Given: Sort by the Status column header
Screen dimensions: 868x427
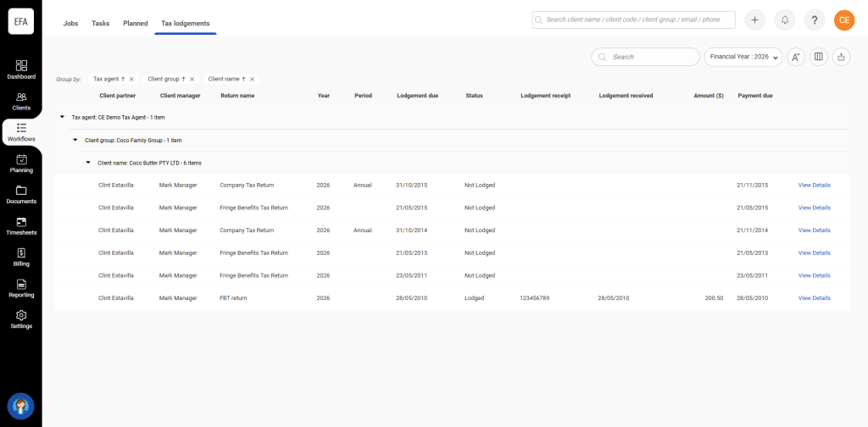Looking at the screenshot, I should tap(474, 96).
